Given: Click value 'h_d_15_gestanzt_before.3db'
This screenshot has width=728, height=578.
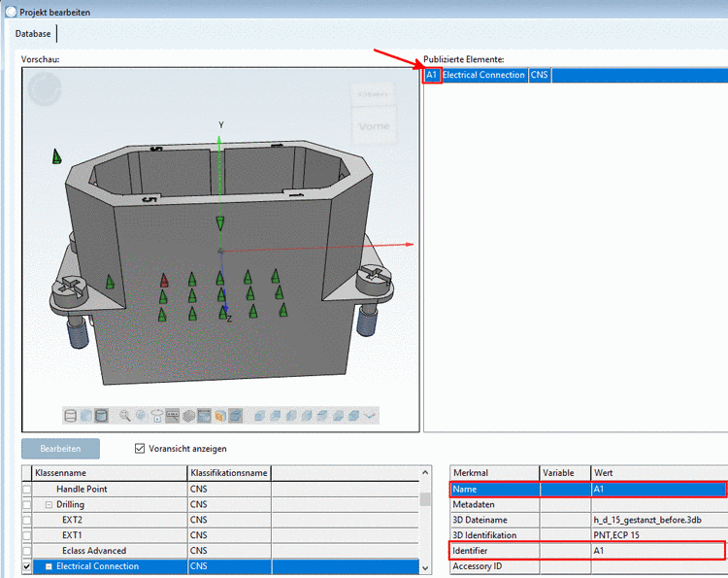Looking at the screenshot, I should tap(647, 520).
